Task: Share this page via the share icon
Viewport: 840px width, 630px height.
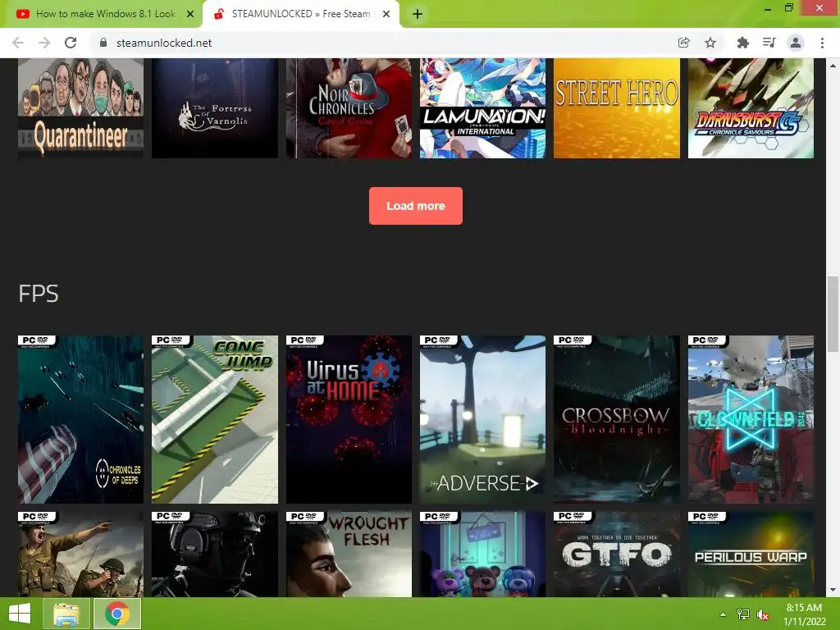Action: [683, 43]
